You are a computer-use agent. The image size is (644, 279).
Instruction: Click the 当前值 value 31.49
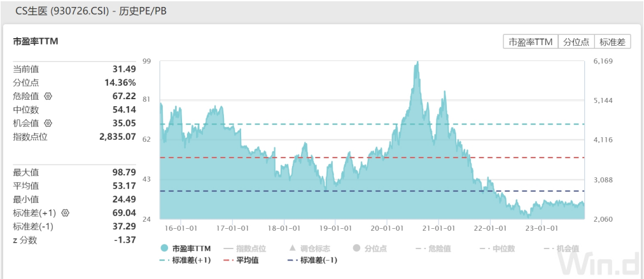tap(125, 69)
